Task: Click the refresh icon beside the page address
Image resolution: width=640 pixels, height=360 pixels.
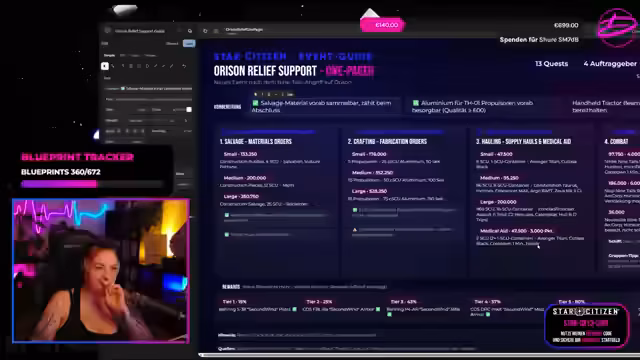Action: point(205,31)
